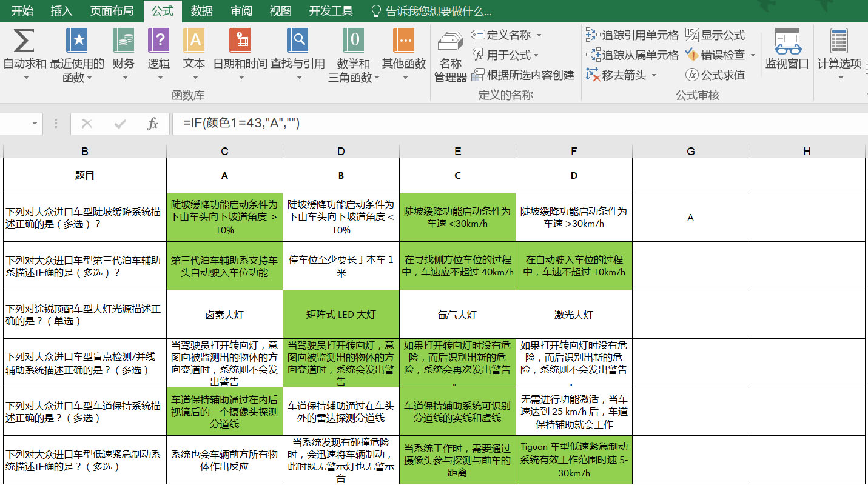The width and height of the screenshot is (868, 488).
Task: Click cell G with value A
Action: pos(690,217)
